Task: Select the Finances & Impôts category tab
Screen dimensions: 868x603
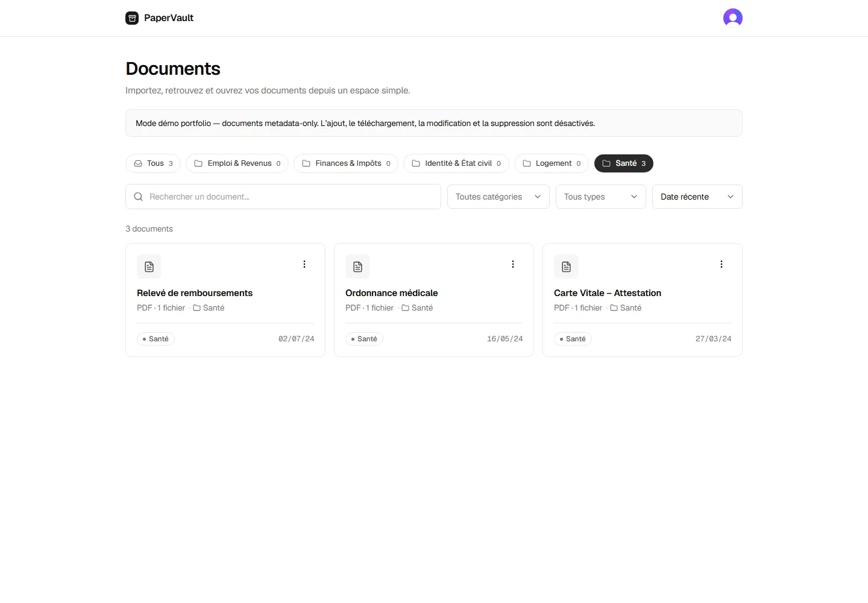Action: tap(346, 163)
